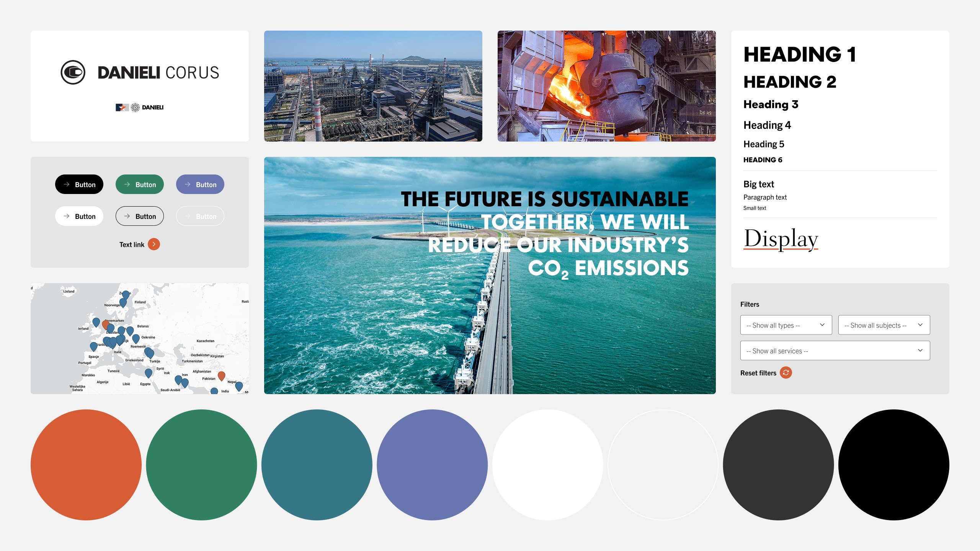Click the blue map pin over Ukraine
The image size is (980, 551).
136,338
